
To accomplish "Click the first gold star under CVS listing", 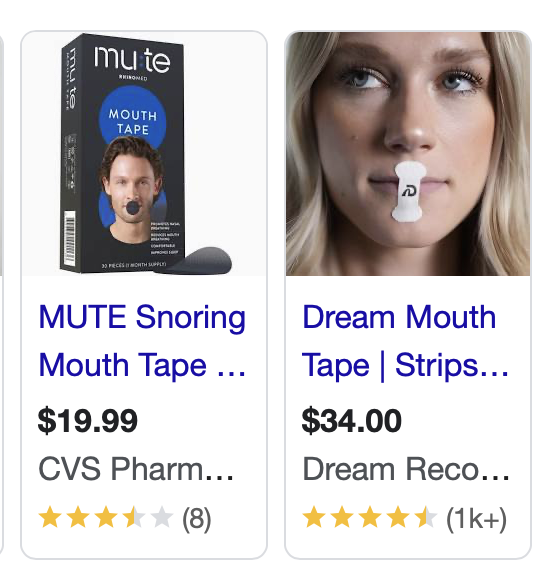I will pyautogui.click(x=50, y=517).
